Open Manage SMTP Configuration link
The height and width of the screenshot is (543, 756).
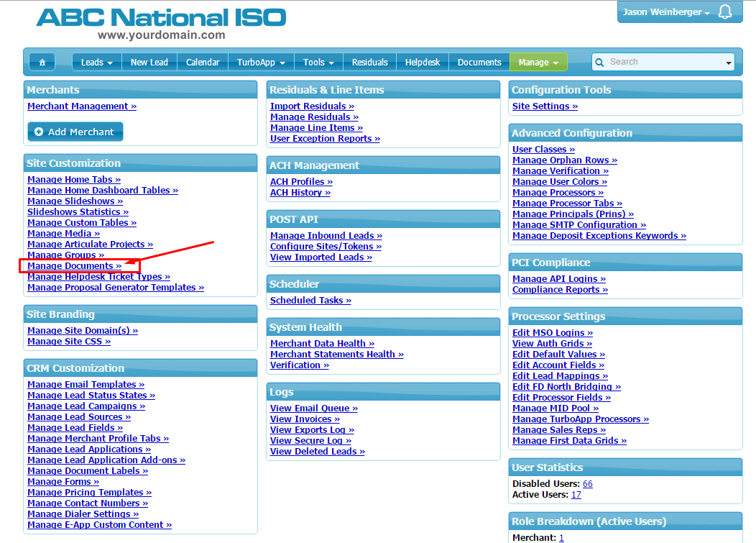(x=579, y=225)
